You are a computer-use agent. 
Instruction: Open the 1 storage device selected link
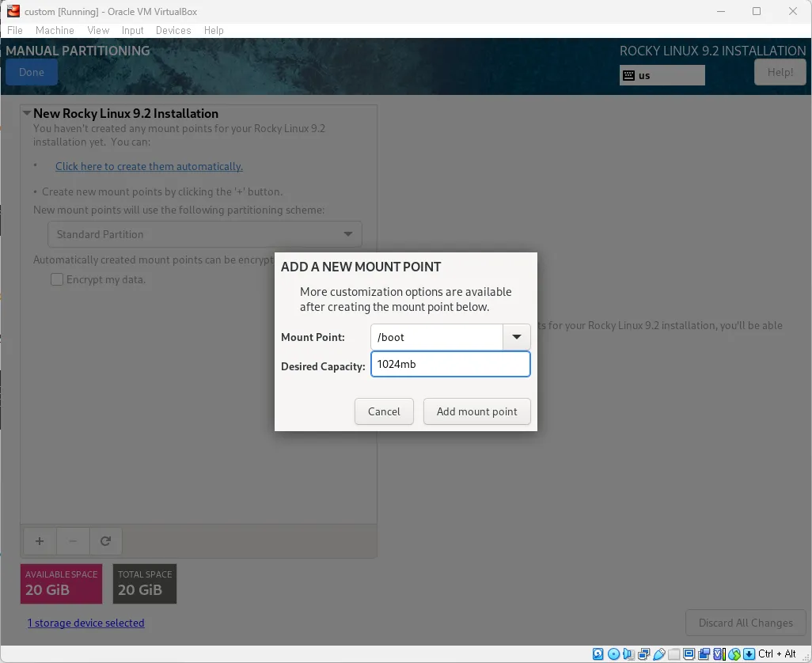86,623
